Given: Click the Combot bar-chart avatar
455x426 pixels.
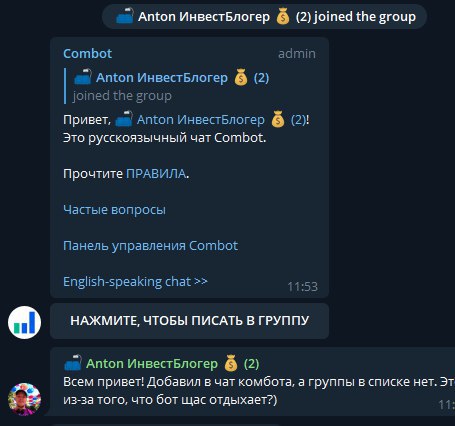Looking at the screenshot, I should tap(24, 322).
